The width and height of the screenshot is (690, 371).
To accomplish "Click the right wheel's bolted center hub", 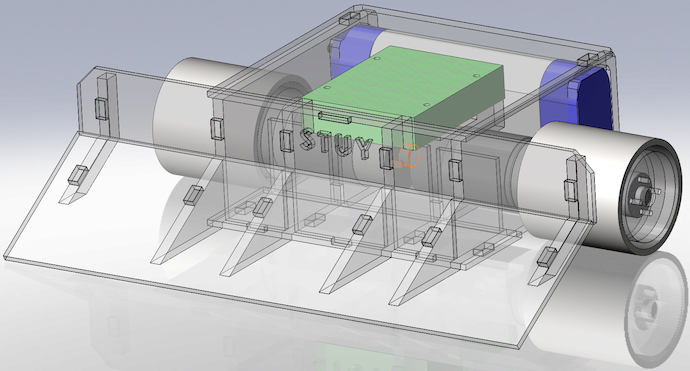I will pyautogui.click(x=642, y=195).
